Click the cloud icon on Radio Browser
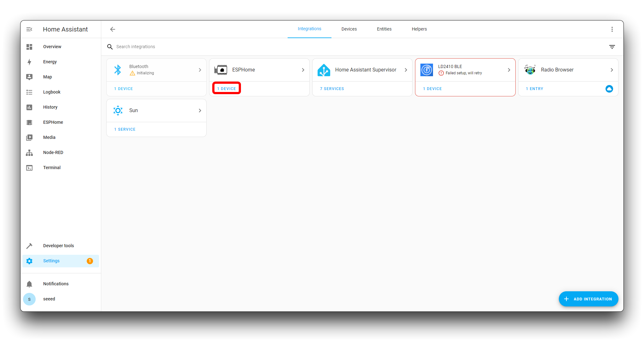Screen dimensions: 644x342 tap(609, 89)
